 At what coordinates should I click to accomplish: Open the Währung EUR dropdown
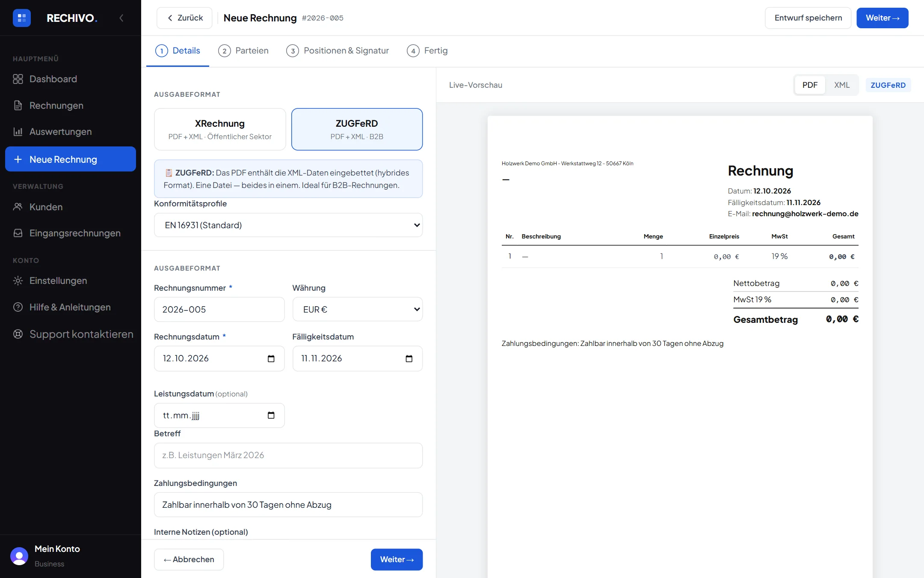coord(358,309)
